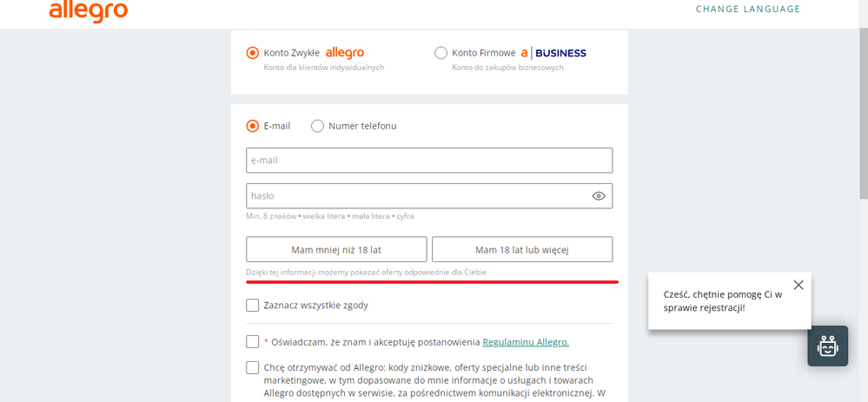Open the Change Language menu
Screen dimensions: 868x402
[747, 10]
